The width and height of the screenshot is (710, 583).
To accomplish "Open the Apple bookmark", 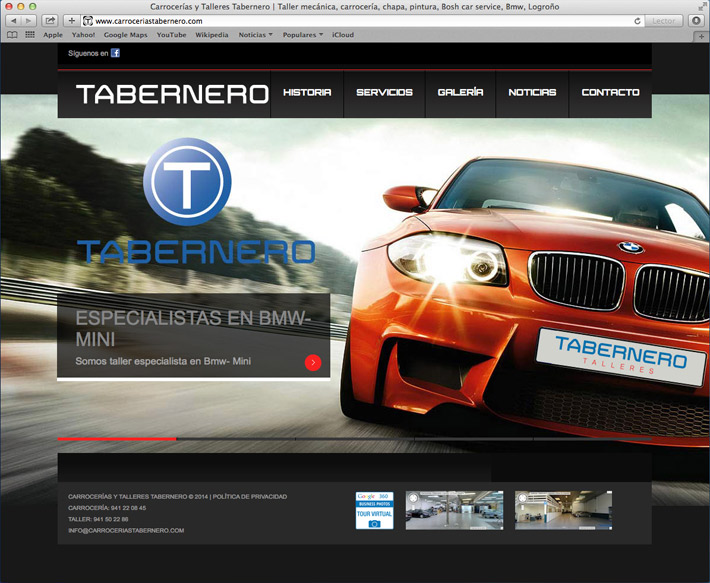I will tap(53, 35).
